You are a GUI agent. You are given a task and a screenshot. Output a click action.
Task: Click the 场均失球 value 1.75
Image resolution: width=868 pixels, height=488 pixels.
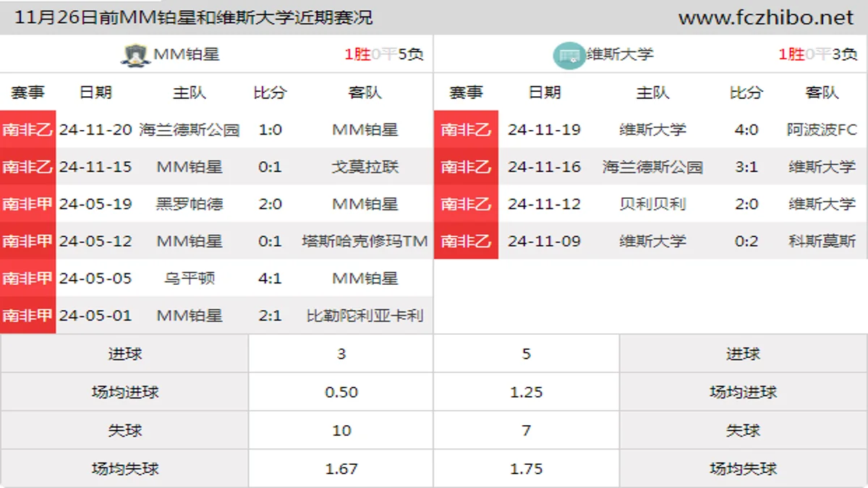[527, 468]
